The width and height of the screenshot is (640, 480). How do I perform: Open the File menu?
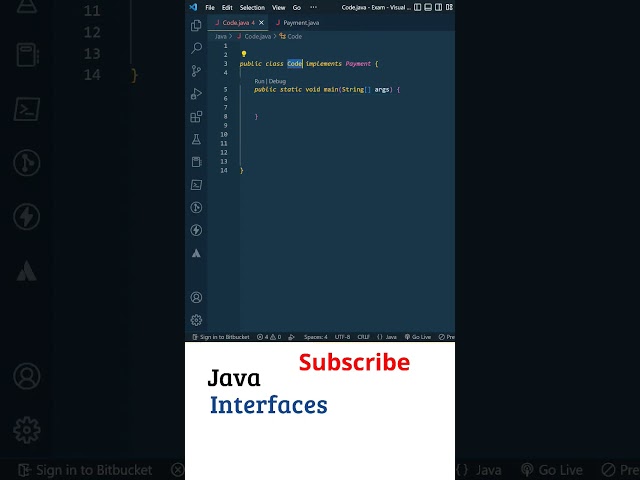click(210, 7)
